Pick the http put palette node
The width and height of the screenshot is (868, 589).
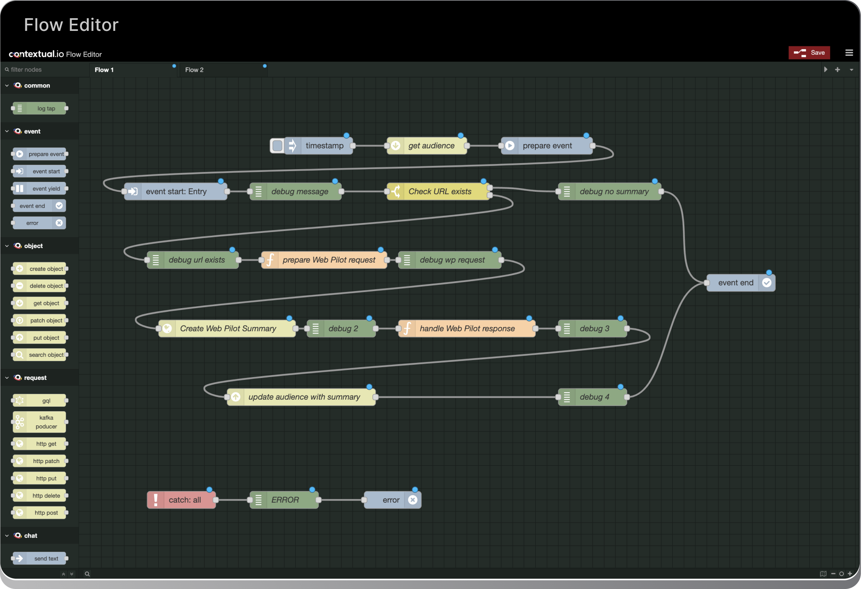coord(39,478)
